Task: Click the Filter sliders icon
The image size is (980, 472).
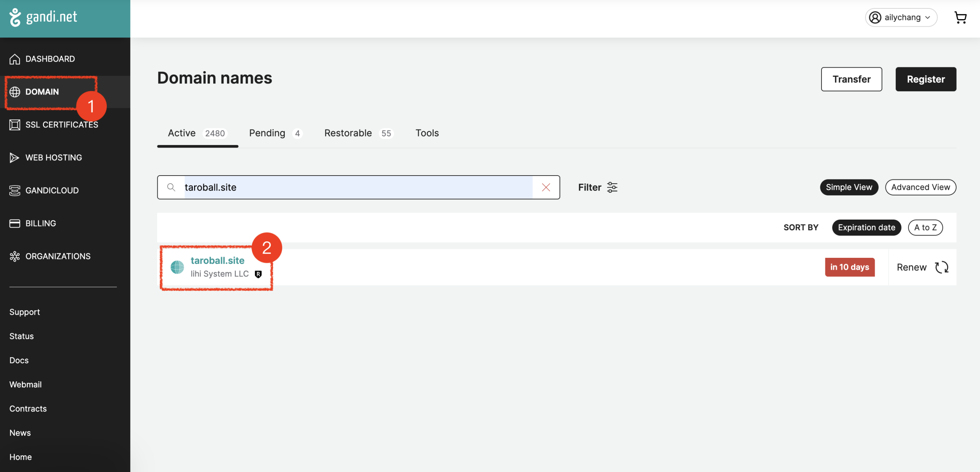Action: pyautogui.click(x=612, y=187)
